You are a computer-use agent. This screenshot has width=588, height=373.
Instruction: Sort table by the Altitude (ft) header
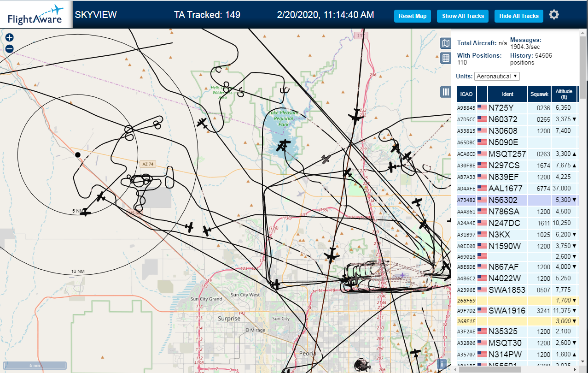564,94
